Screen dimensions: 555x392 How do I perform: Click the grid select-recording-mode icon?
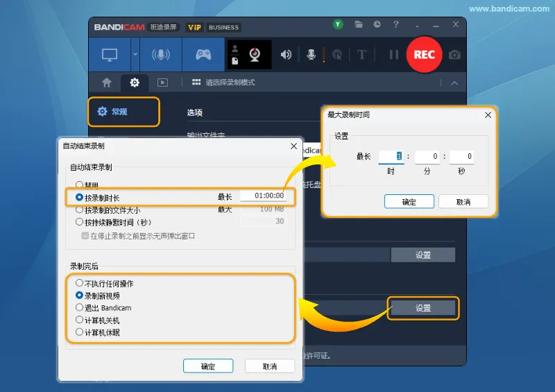click(x=196, y=82)
